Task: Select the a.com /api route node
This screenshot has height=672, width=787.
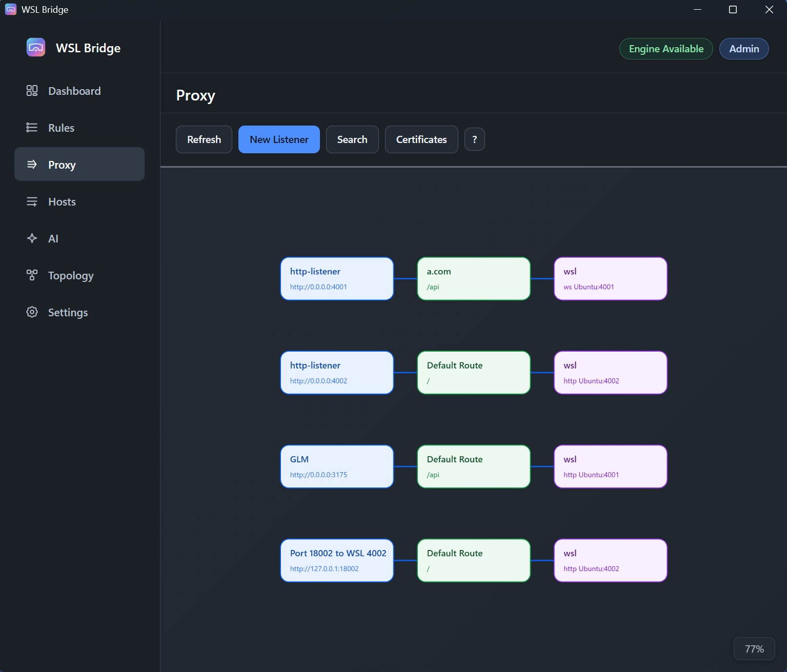Action: pos(474,278)
